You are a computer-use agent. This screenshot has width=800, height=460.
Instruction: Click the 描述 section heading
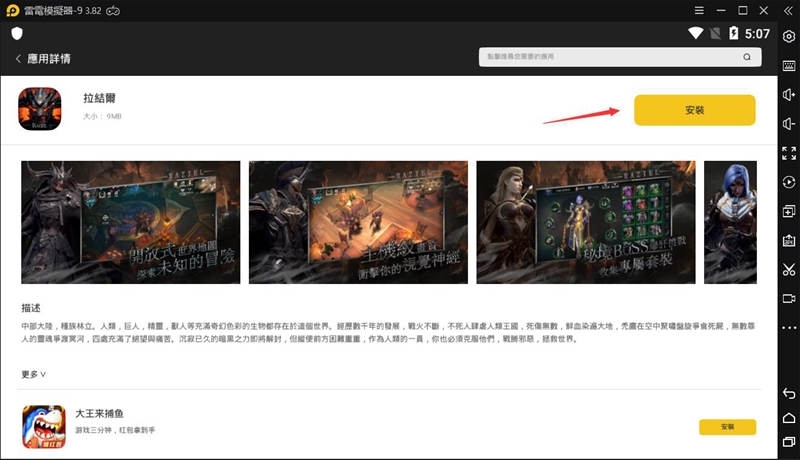(31, 308)
